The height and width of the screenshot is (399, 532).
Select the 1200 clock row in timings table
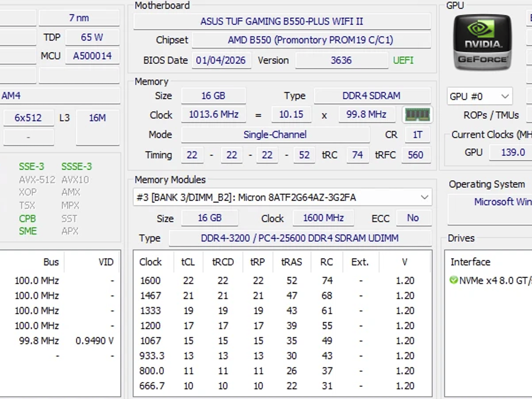283,326
